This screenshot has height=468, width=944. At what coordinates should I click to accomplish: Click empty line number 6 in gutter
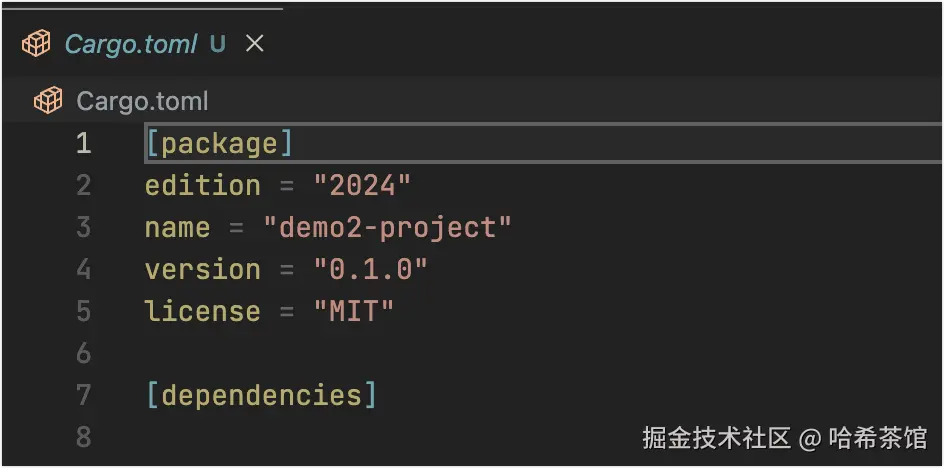pyautogui.click(x=83, y=354)
